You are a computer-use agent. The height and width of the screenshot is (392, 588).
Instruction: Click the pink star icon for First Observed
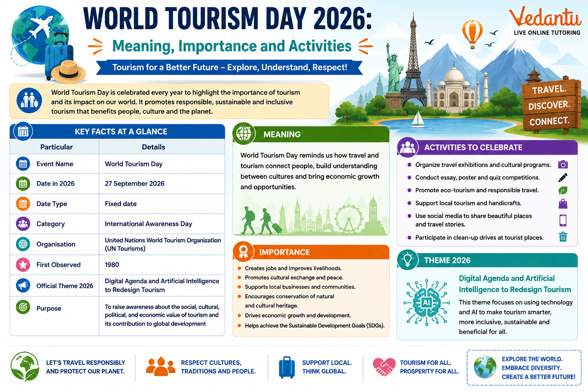pyautogui.click(x=23, y=265)
